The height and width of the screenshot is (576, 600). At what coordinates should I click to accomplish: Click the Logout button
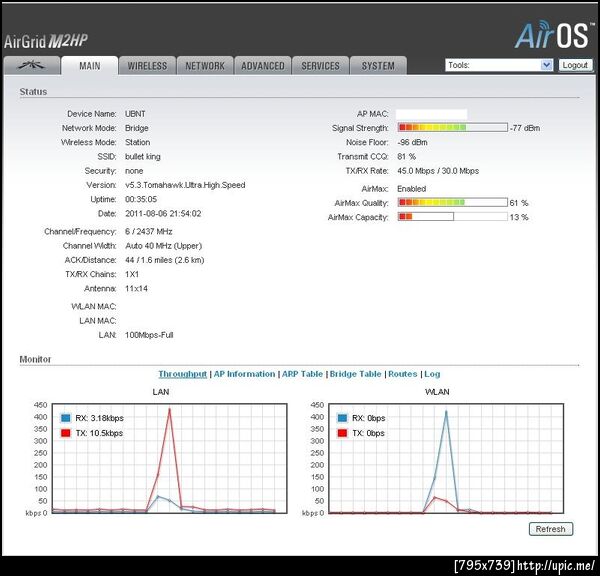click(575, 65)
